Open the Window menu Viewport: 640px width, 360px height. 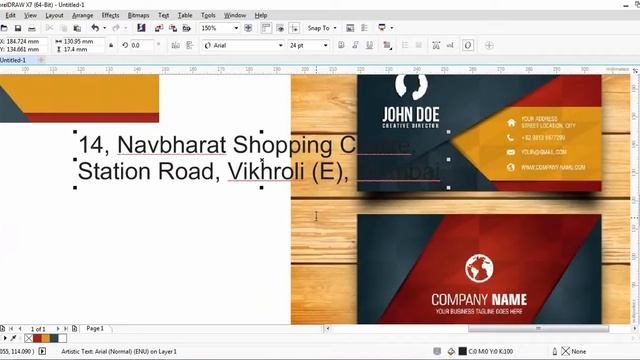coord(235,16)
